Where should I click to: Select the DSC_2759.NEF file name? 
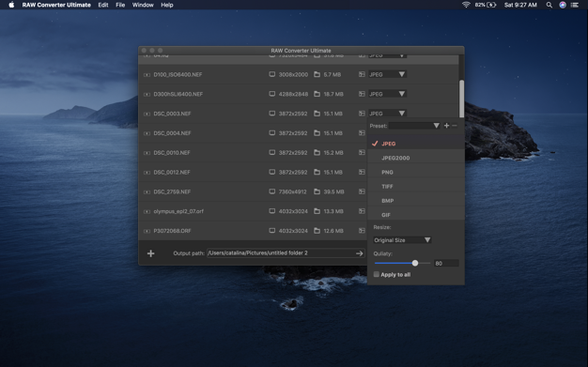(172, 191)
